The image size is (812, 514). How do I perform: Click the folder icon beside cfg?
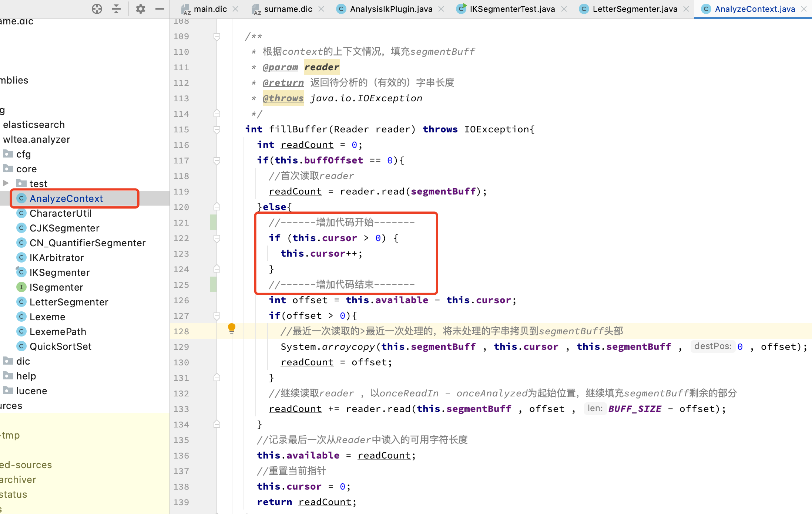pyautogui.click(x=8, y=154)
